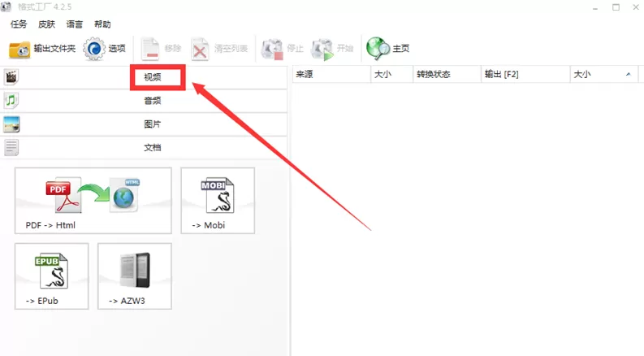Choose the -> EPub converter tile
This screenshot has width=644, height=356.
52,276
